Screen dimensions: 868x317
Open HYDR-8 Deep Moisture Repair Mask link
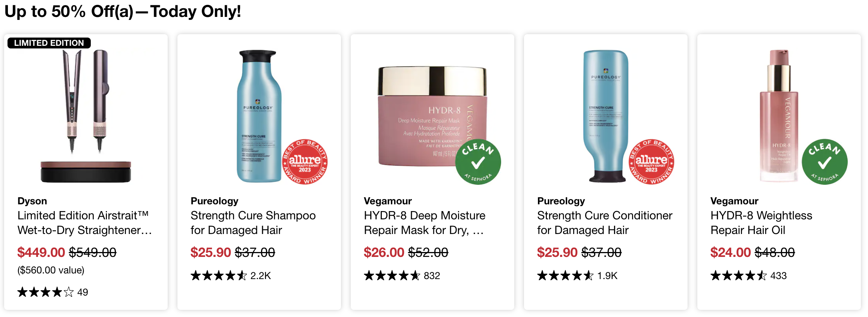click(x=425, y=223)
